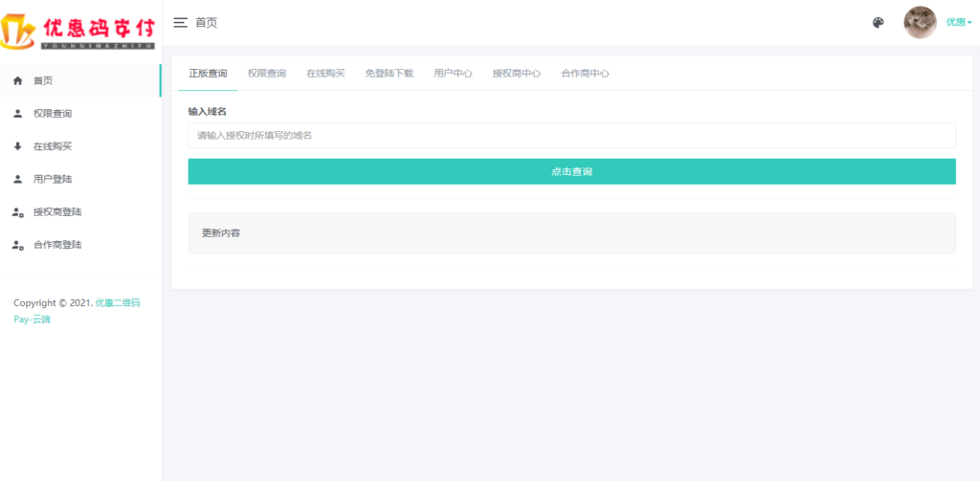Click the user-gear icon beside 合作商登陆
Screen dimensions: 980x481
pos(17,245)
